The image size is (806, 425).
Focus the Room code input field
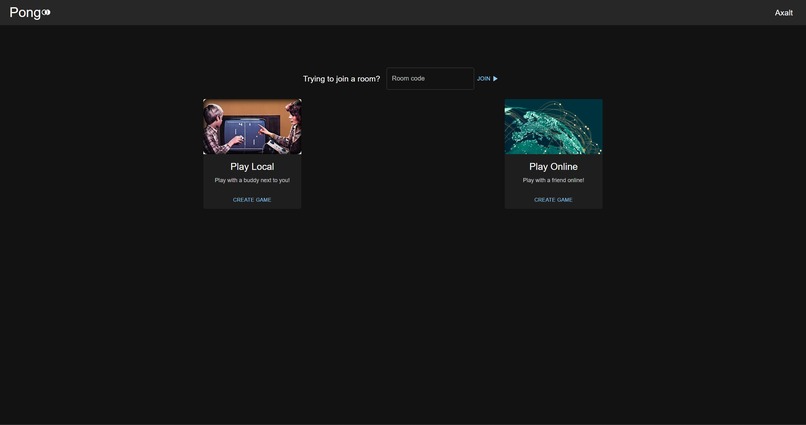pos(430,79)
